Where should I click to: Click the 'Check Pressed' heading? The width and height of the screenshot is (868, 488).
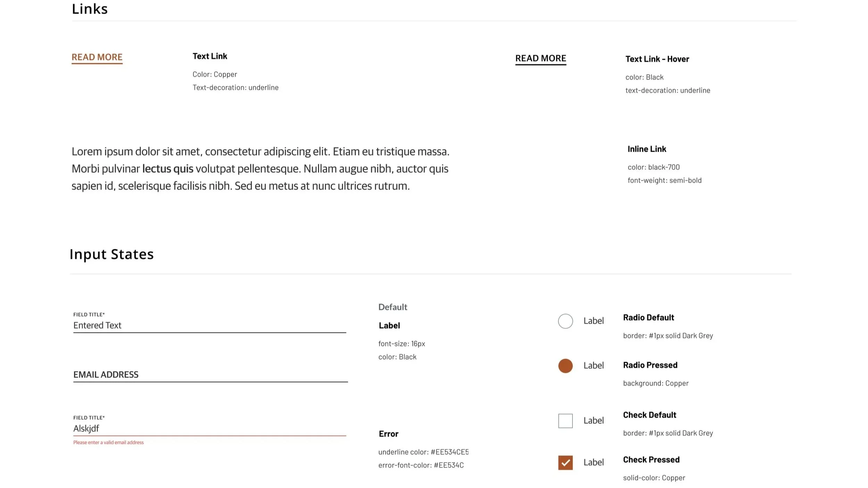[651, 460]
